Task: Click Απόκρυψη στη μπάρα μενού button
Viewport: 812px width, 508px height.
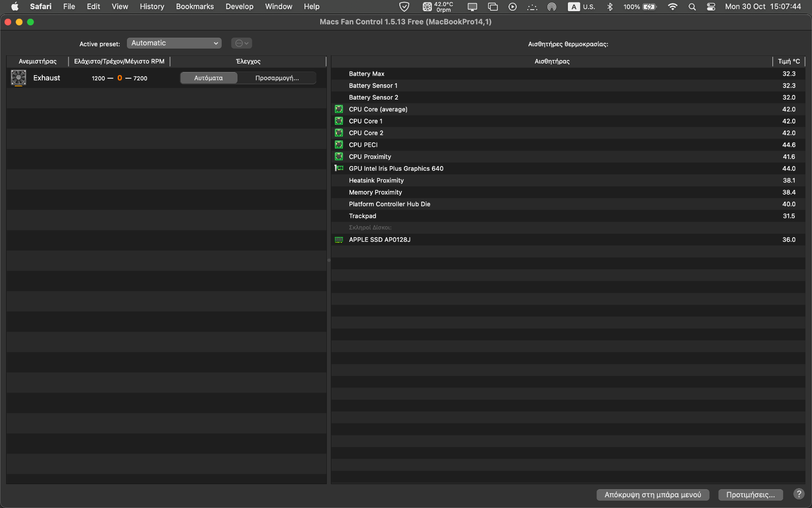Action: 653,495
